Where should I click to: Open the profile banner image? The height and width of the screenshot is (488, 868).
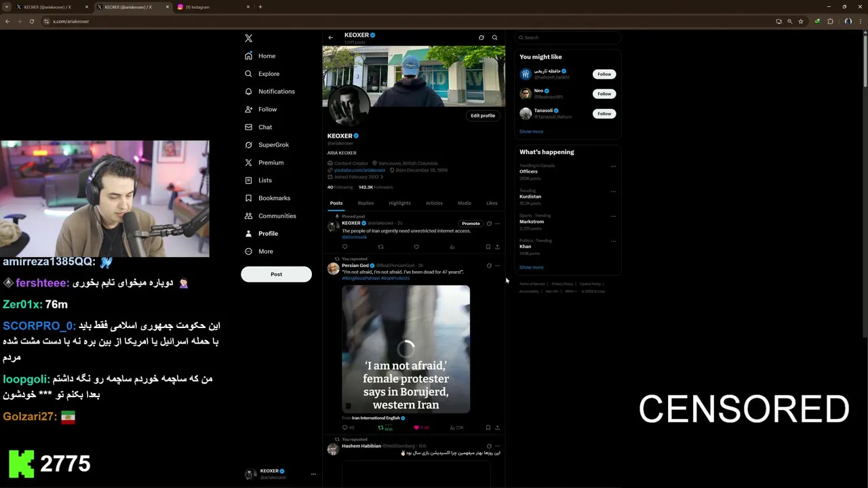[414, 76]
